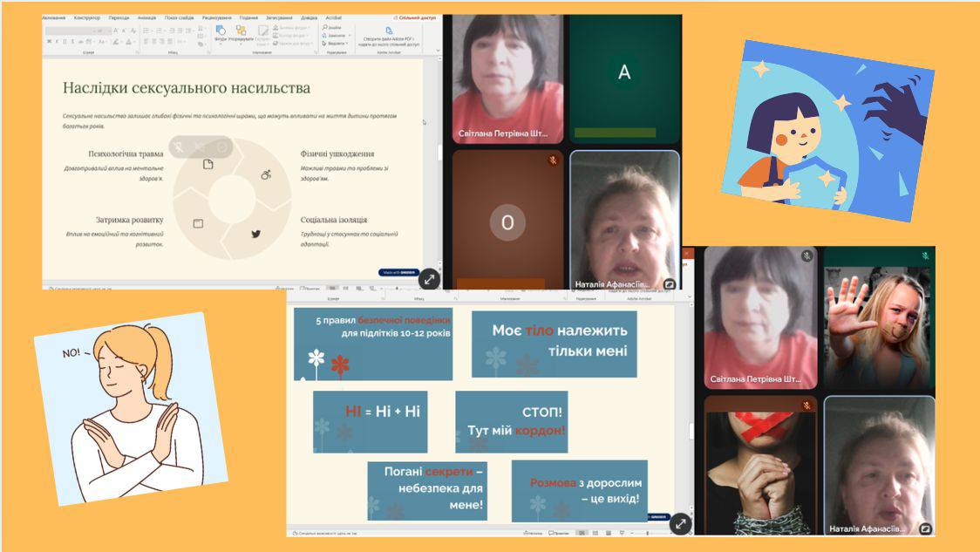Toggle muted microphone on participant O tile
This screenshot has width=980, height=552.
[553, 160]
